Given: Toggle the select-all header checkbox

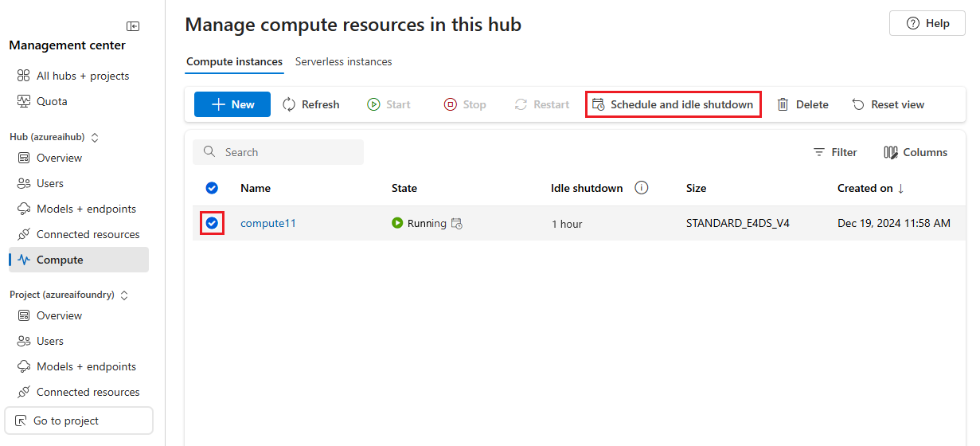Looking at the screenshot, I should 212,188.
